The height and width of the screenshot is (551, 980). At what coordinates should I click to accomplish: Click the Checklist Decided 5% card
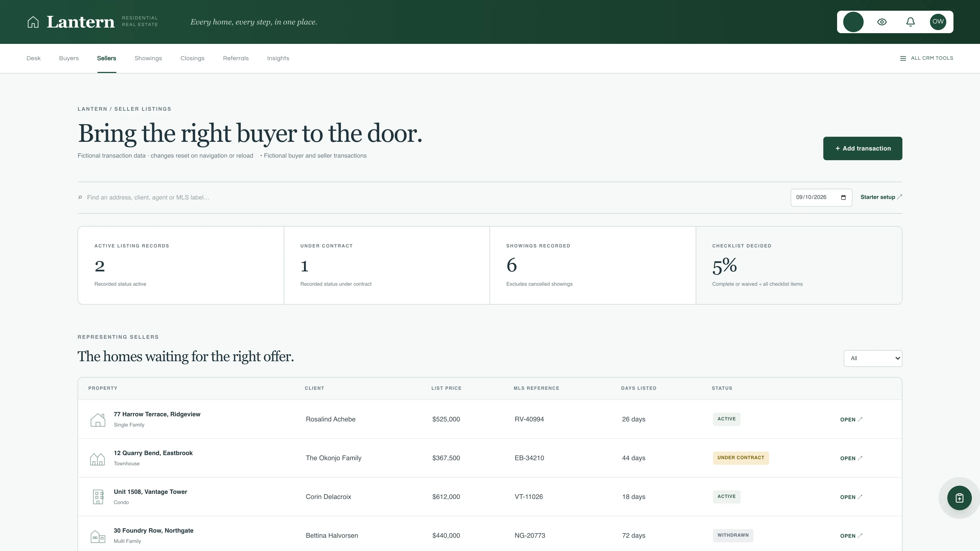point(799,265)
